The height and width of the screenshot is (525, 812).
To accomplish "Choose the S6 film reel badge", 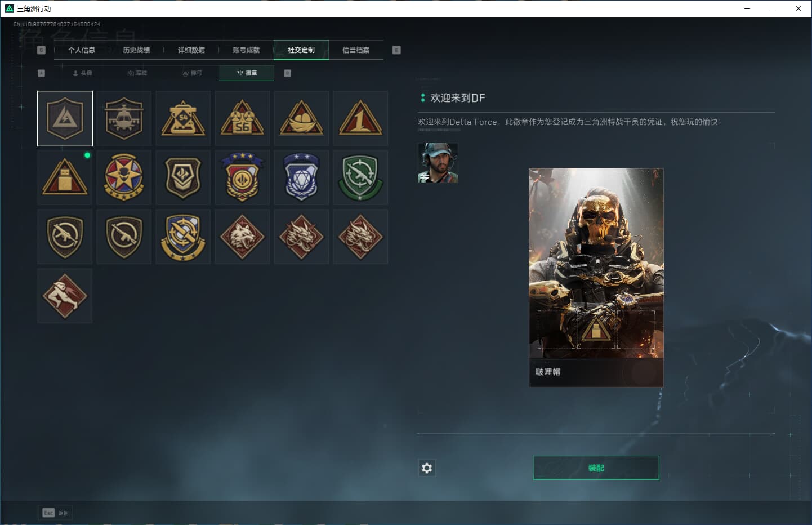I will (242, 118).
